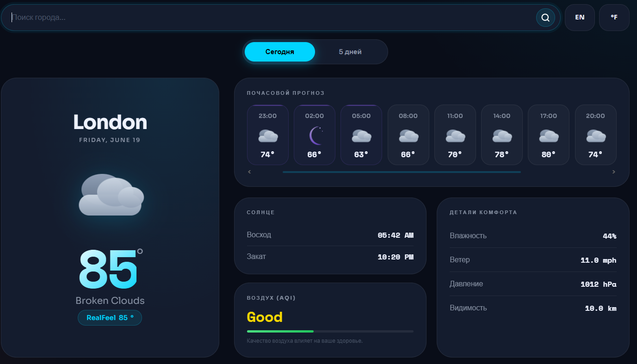
Task: Click the big 85° temperature reading
Action: 111,269
